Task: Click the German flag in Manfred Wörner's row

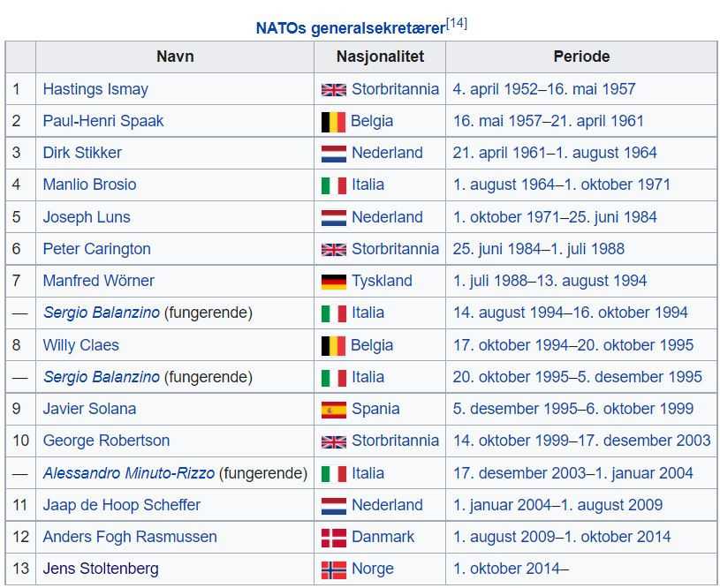Action: 333,281
